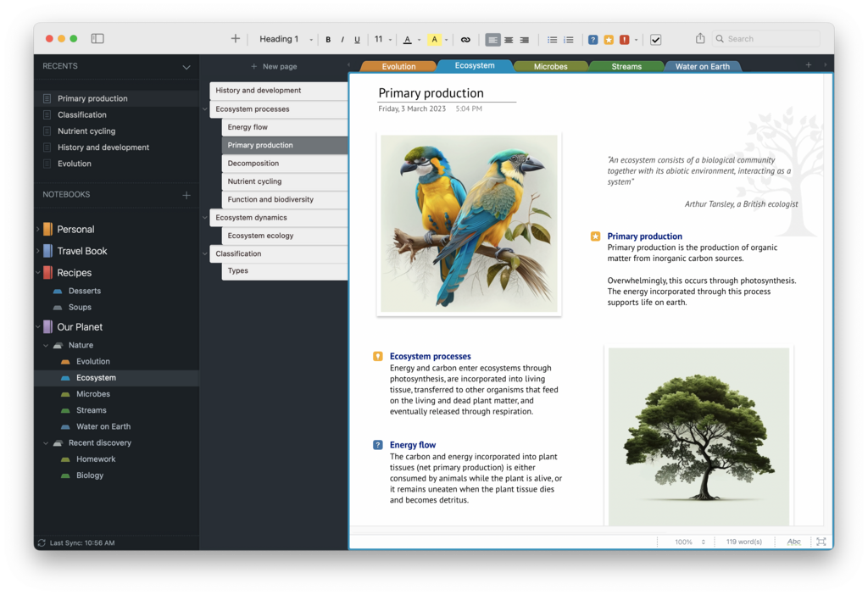Toggle the sidebar panel icon

coord(97,38)
